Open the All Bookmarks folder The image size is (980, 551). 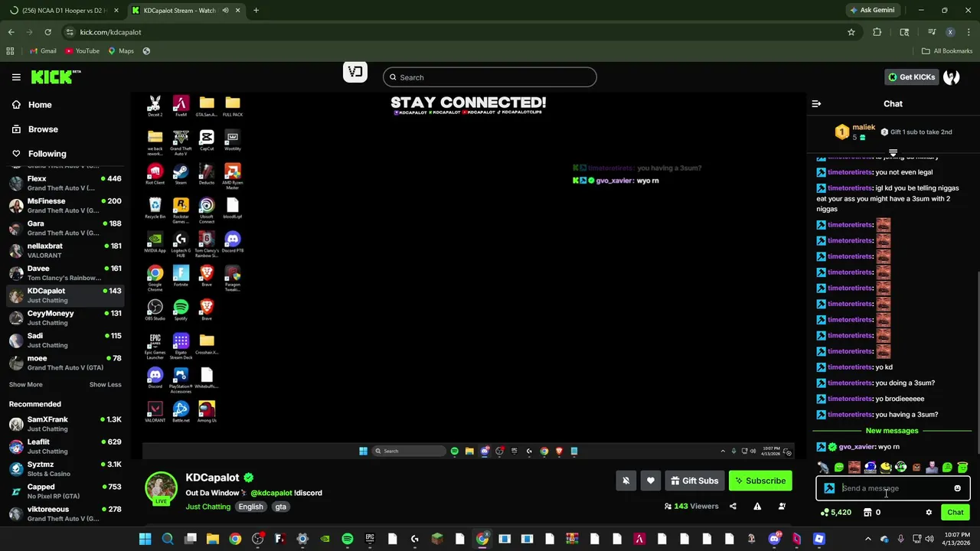[x=947, y=51]
